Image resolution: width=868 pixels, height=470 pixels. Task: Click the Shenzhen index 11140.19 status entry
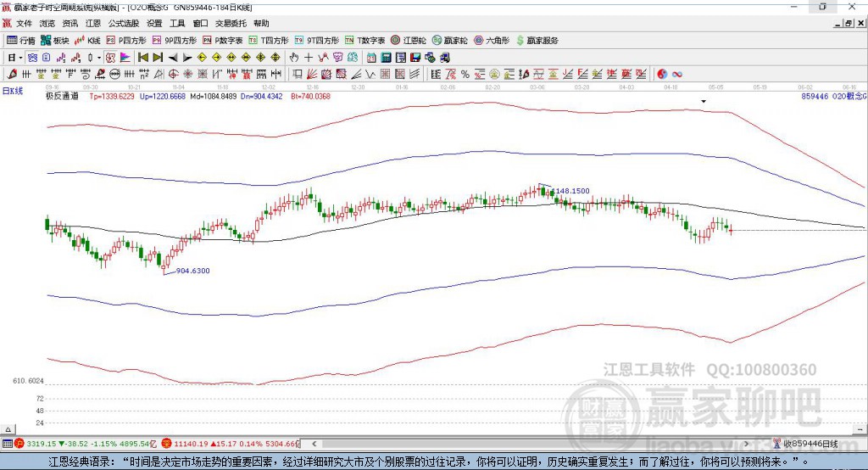[230, 444]
